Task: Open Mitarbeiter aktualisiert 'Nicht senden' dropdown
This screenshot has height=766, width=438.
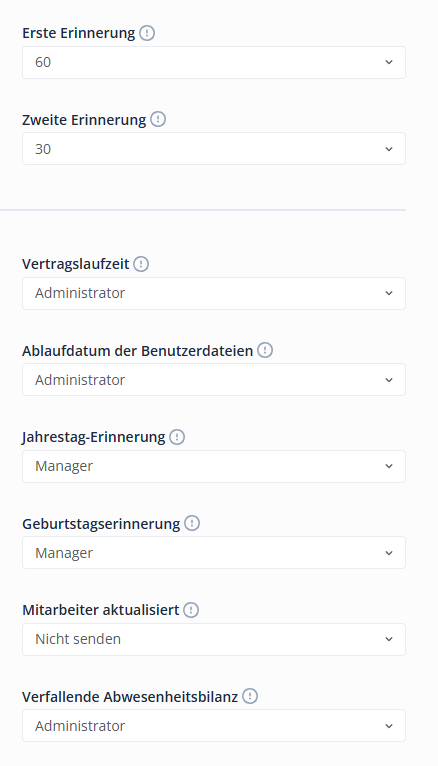Action: point(214,639)
